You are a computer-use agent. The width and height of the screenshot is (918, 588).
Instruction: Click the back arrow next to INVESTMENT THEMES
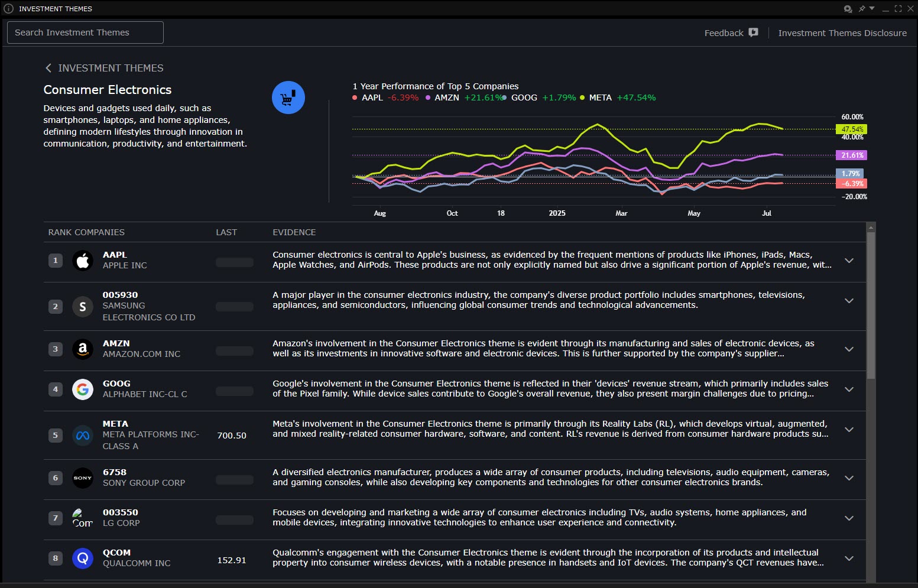pos(48,68)
